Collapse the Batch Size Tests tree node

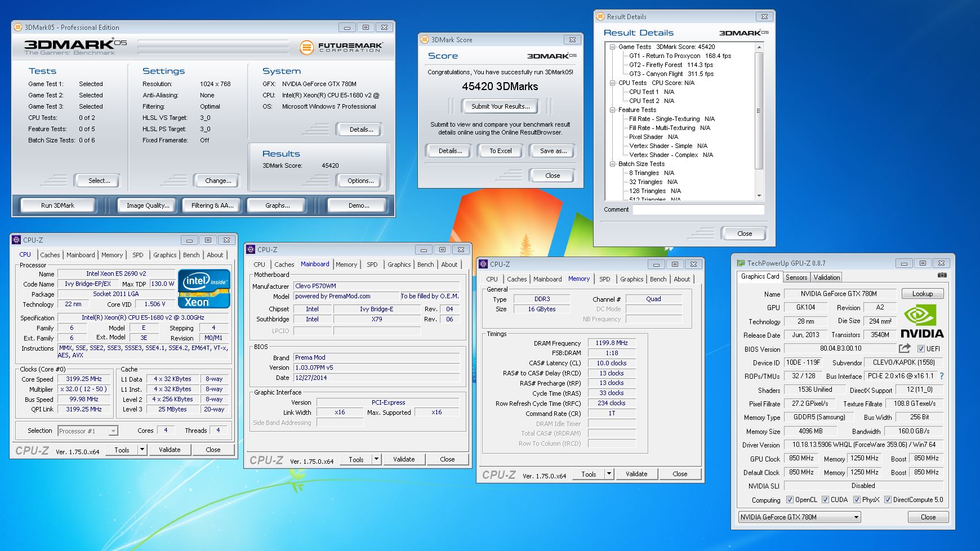click(613, 164)
